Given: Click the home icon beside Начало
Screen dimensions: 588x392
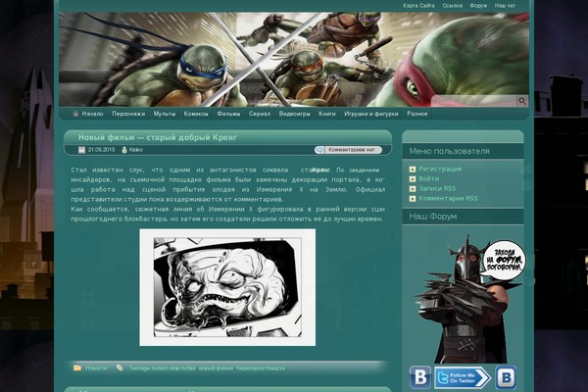Looking at the screenshot, I should click(75, 114).
